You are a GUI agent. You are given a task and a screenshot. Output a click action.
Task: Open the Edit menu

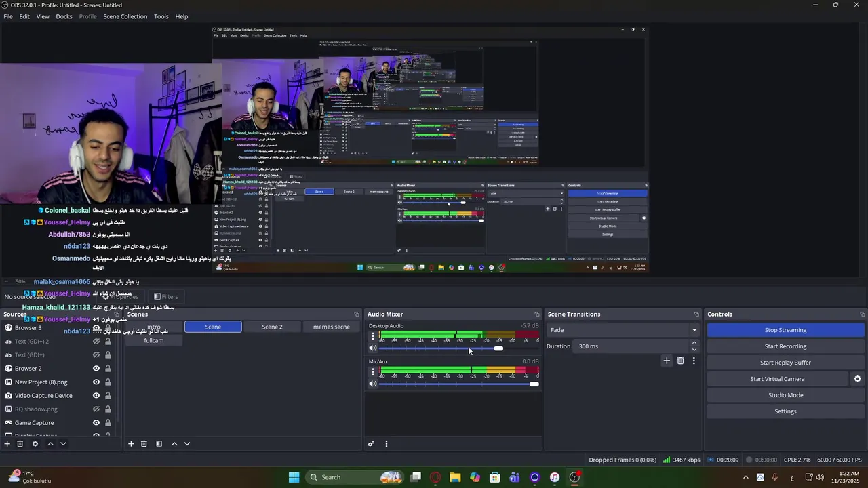click(24, 16)
